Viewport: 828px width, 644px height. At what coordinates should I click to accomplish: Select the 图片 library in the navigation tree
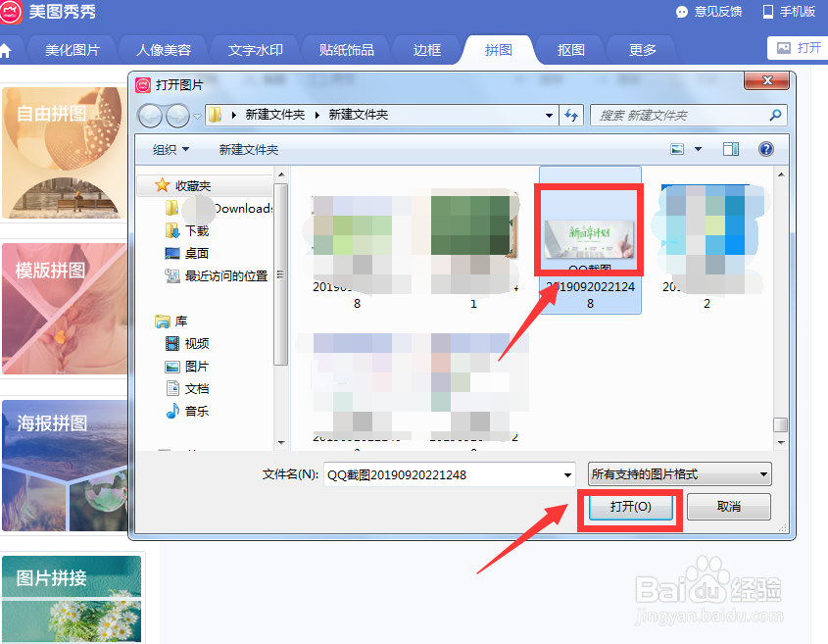click(x=196, y=367)
